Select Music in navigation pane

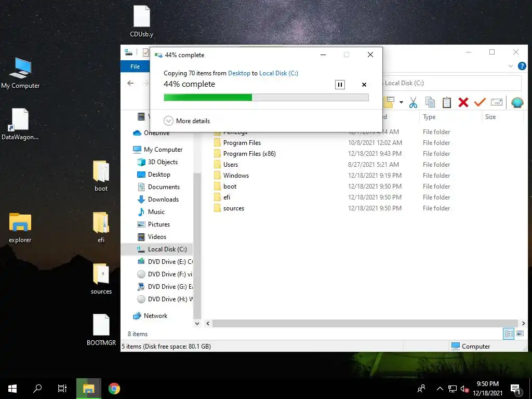click(x=151, y=212)
